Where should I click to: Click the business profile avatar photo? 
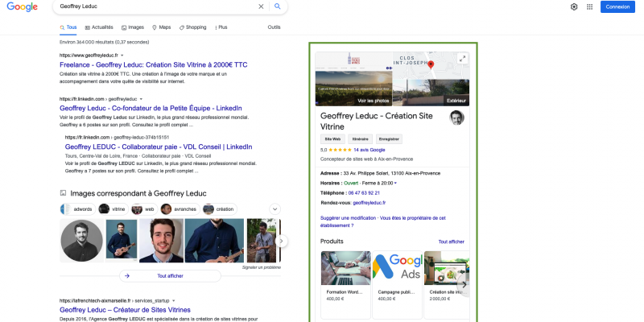point(456,118)
